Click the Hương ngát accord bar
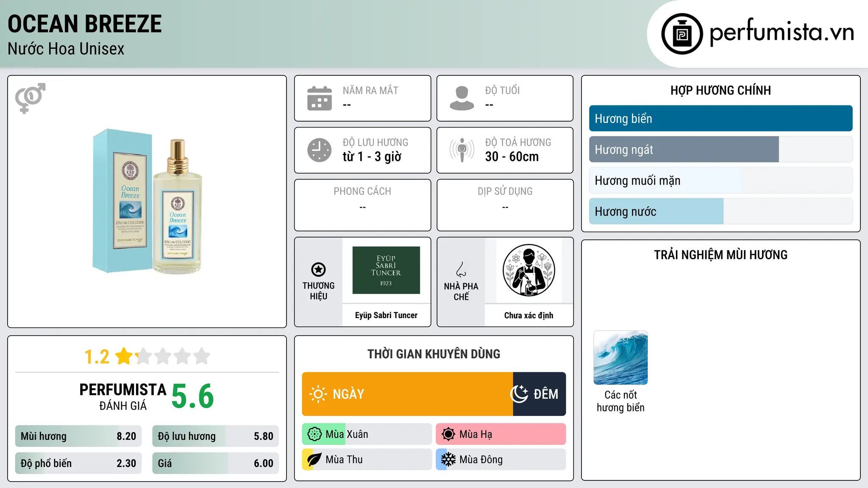Viewport: 868px width, 488px height. tap(721, 150)
